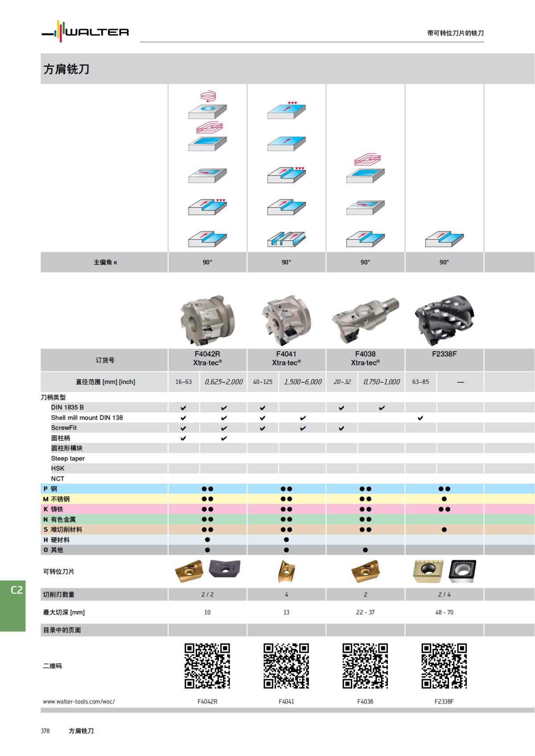Click the NCT row label
This screenshot has height=756, width=535.
(58, 478)
